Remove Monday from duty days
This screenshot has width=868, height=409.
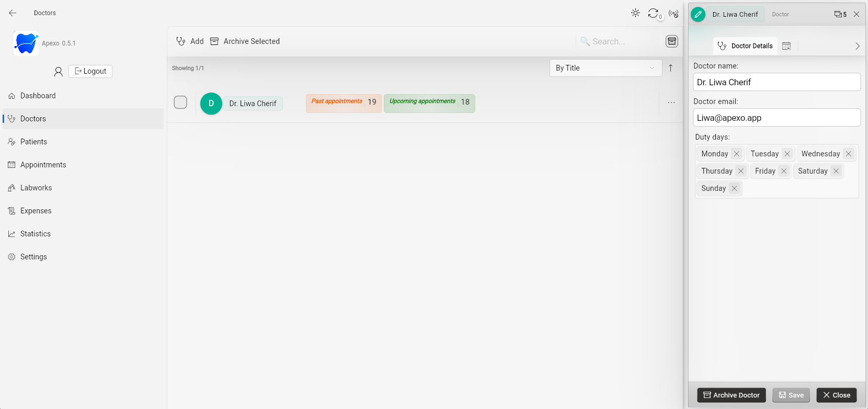737,154
